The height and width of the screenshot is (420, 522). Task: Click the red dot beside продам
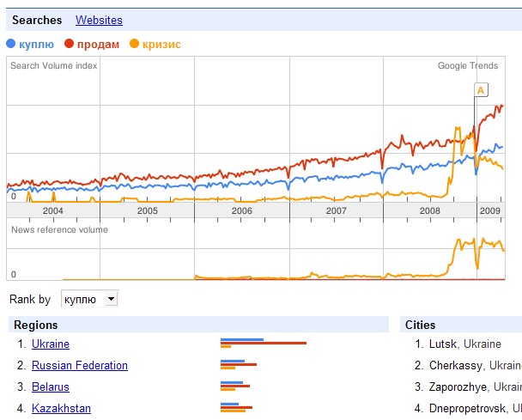pos(69,43)
